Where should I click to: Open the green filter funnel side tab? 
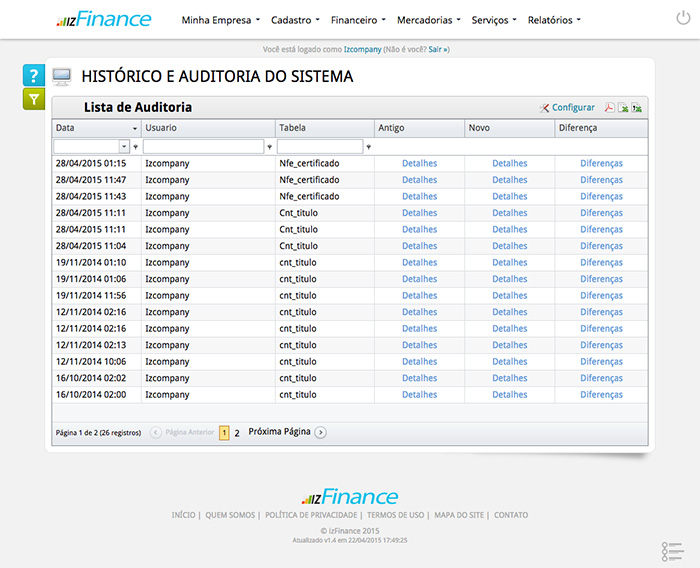click(x=34, y=98)
